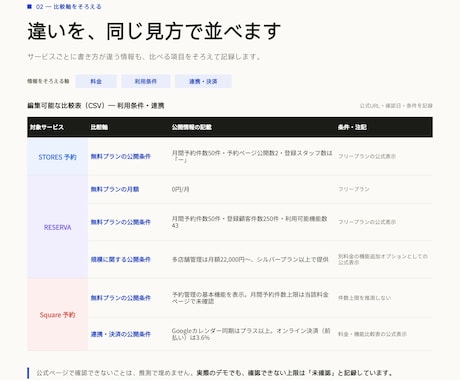460x380 pixels.
Task: Click the 無料プランの月額 axis cell
Action: click(x=115, y=189)
